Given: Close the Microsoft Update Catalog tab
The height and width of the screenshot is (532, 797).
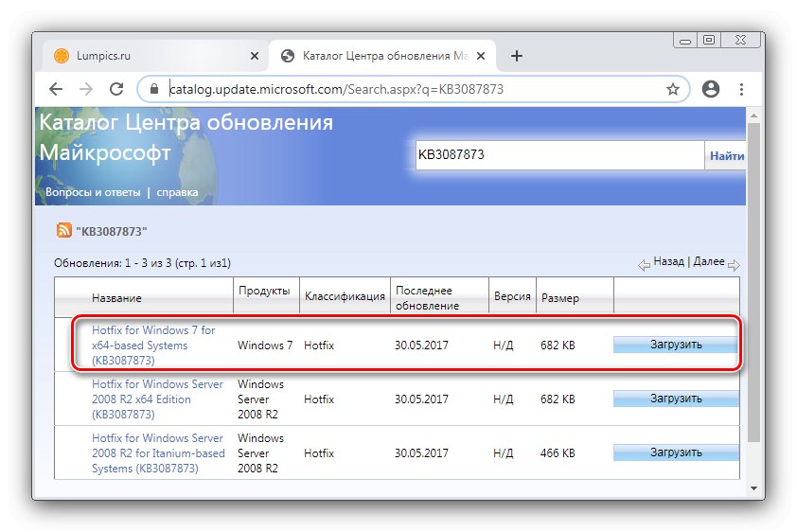Looking at the screenshot, I should tap(480, 56).
